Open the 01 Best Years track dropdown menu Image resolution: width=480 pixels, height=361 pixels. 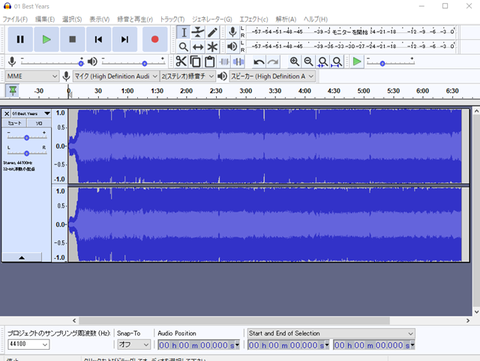[47, 114]
